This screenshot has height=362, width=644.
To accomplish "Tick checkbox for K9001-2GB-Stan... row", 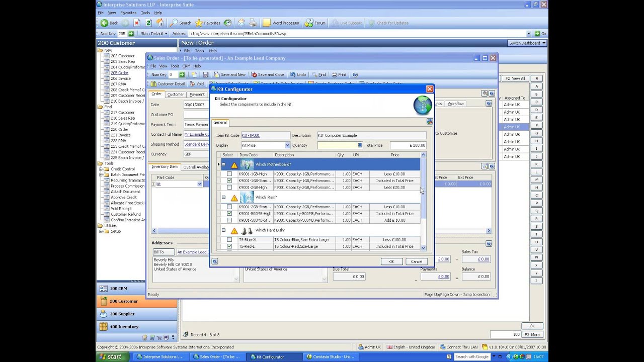I will [x=229, y=207].
